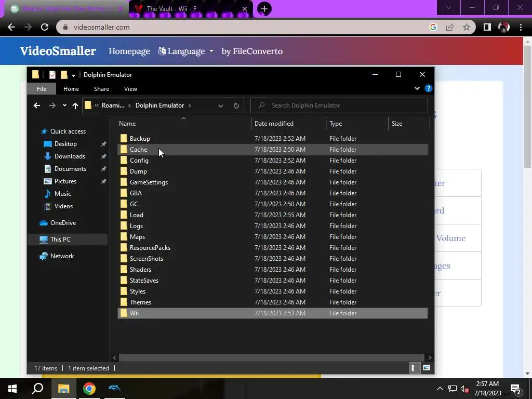Viewport: 532px width, 399px height.
Task: Bookmark this page with star icon
Action: [467, 27]
